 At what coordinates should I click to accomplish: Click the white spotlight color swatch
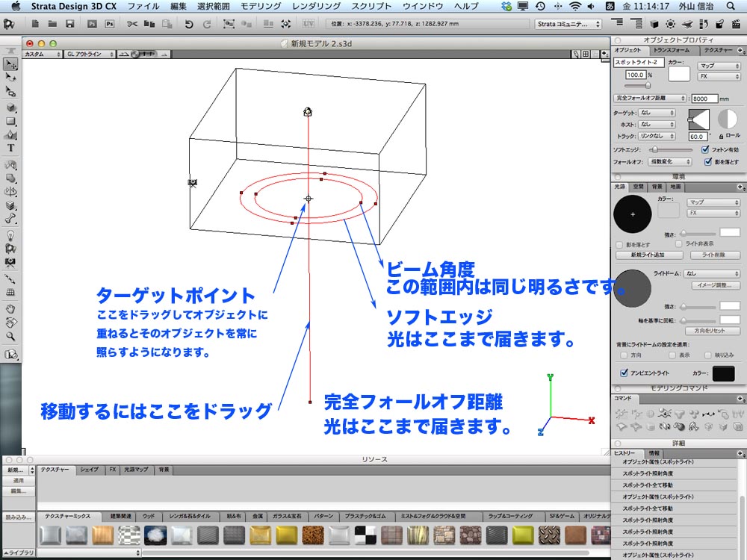(679, 74)
